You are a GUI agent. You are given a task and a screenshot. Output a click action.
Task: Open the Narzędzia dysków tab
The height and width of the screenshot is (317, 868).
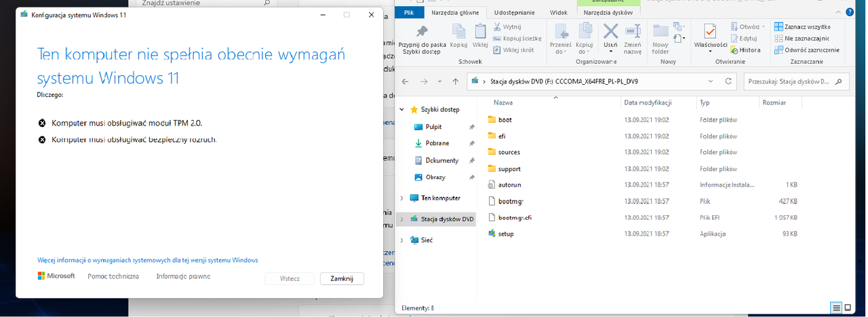[608, 12]
